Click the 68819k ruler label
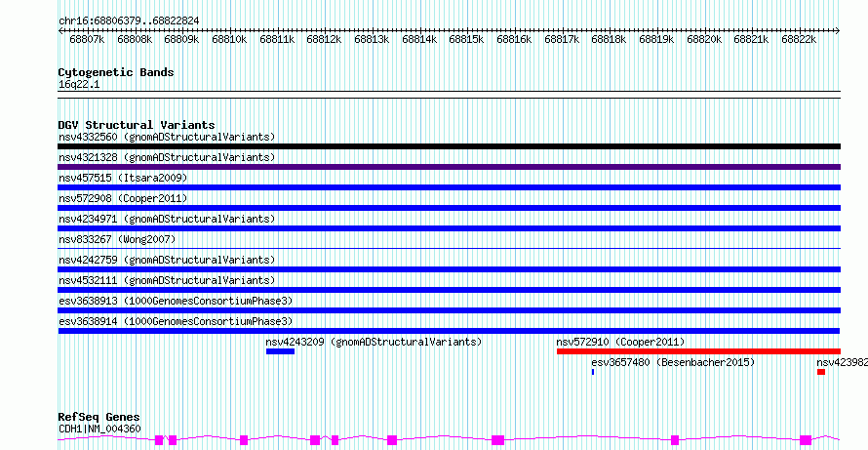The image size is (868, 450). click(656, 39)
